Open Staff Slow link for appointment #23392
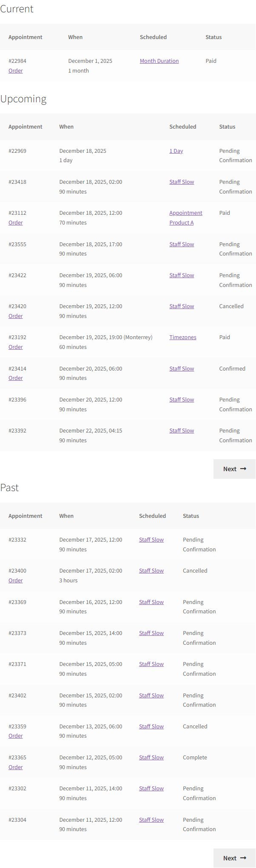256x868 pixels. pyautogui.click(x=182, y=430)
